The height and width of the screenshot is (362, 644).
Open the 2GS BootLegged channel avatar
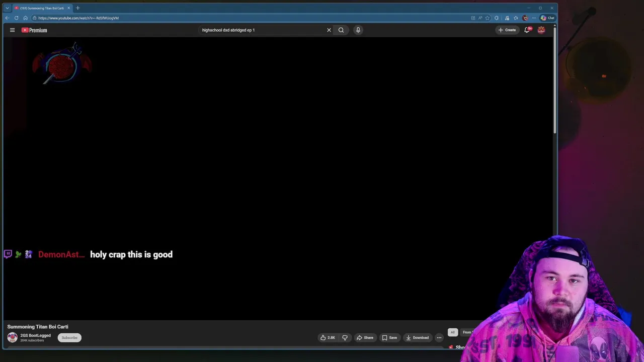coord(12,338)
